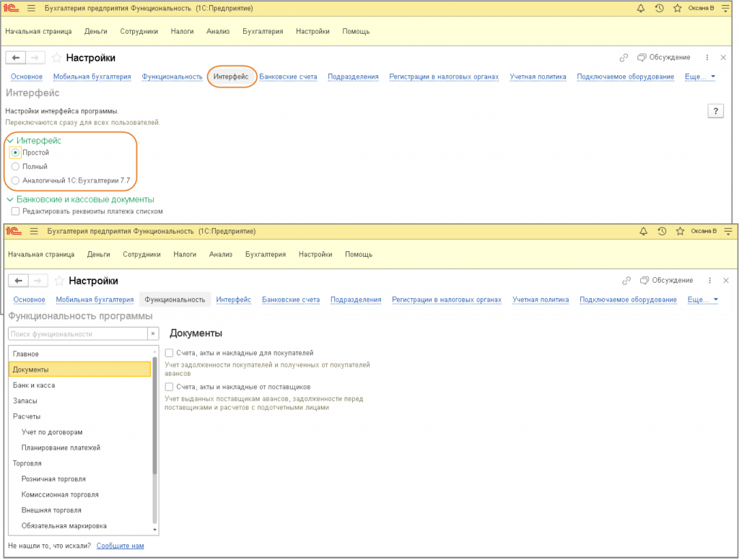Open the Бухгалтерия menu in top window
The height and width of the screenshot is (560, 739).
tap(263, 32)
